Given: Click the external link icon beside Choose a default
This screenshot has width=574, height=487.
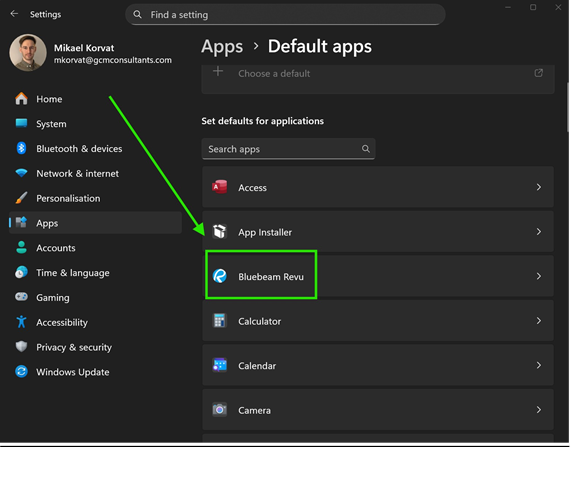Looking at the screenshot, I should (538, 73).
